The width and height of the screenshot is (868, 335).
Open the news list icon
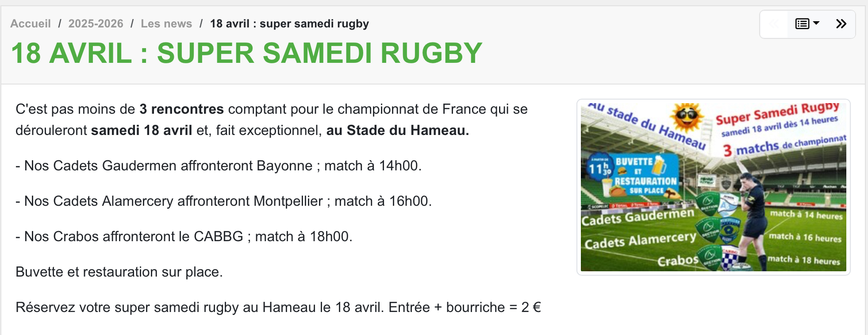pos(802,24)
